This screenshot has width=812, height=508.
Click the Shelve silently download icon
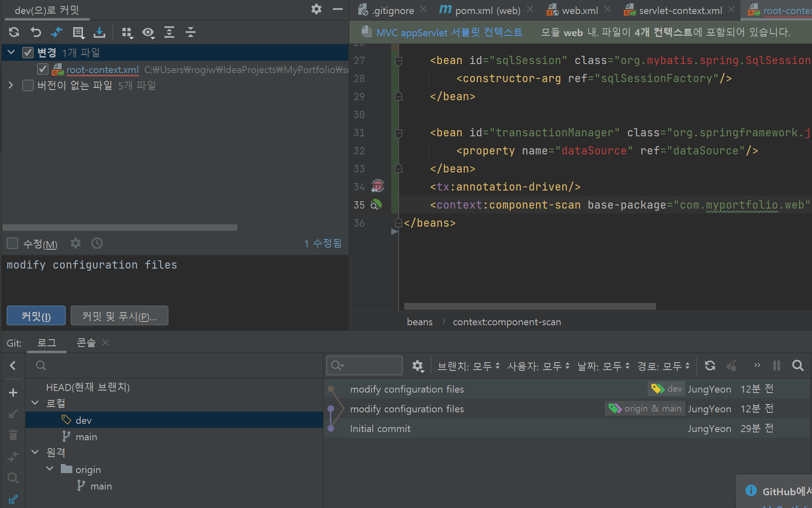tap(99, 32)
